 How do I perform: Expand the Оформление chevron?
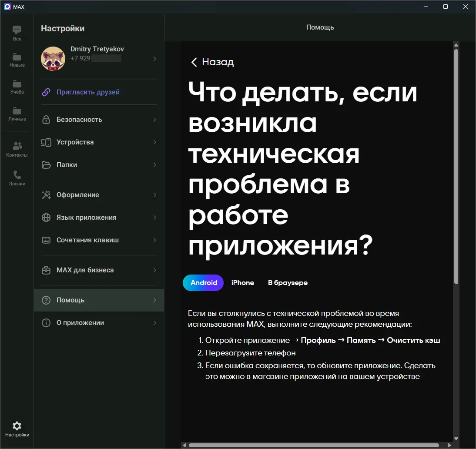tap(155, 195)
